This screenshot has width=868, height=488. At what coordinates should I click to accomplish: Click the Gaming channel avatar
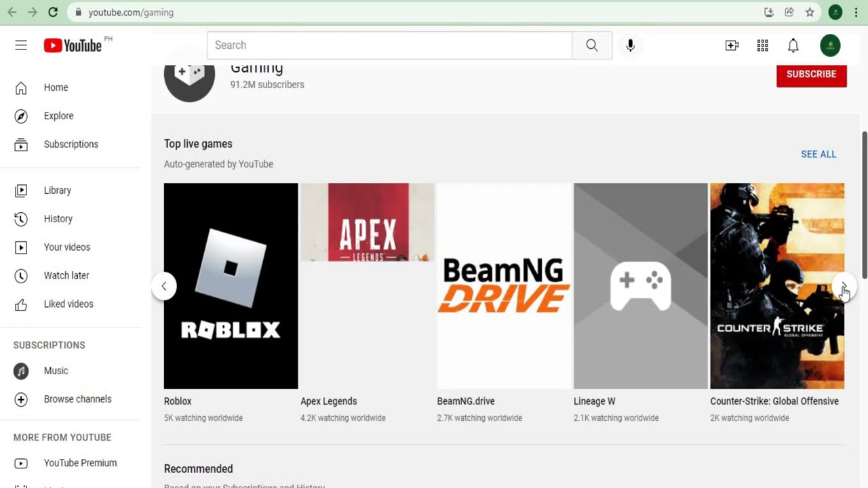(189, 84)
